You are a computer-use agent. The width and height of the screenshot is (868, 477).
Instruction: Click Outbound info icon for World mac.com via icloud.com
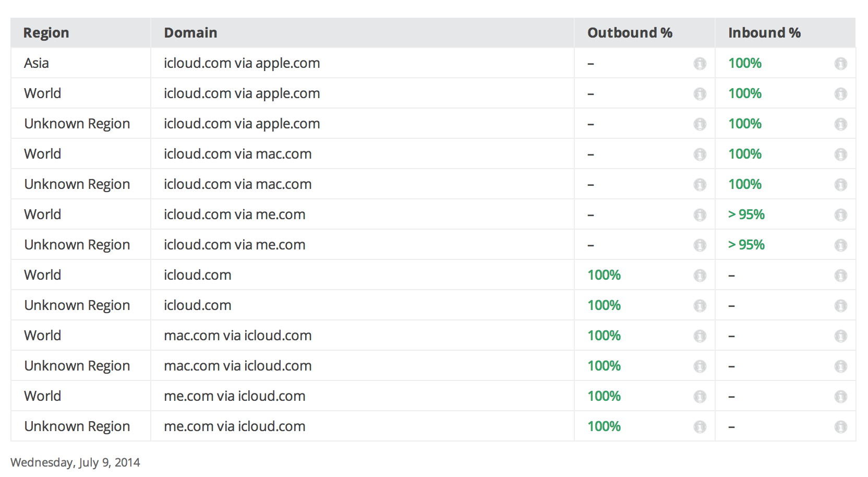(700, 336)
